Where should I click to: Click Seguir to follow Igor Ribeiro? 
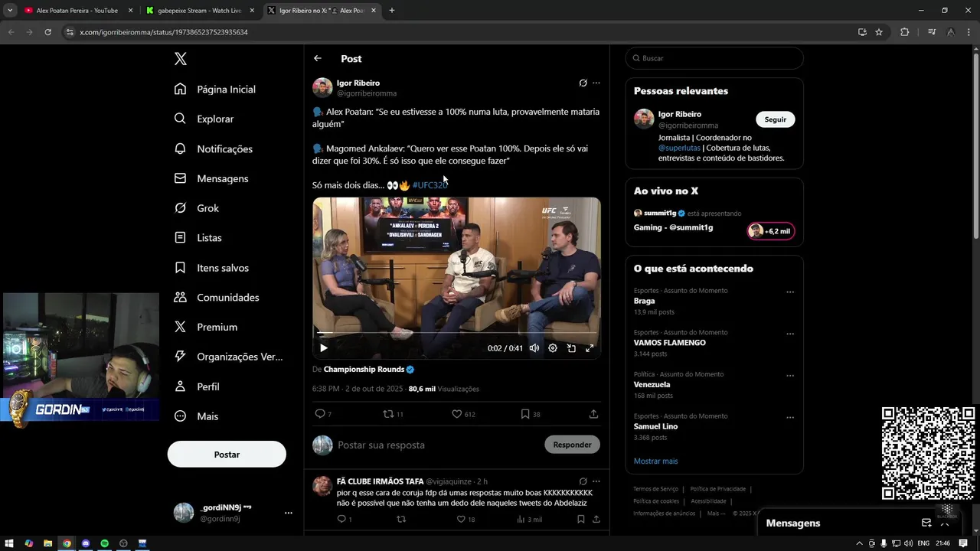pyautogui.click(x=775, y=119)
